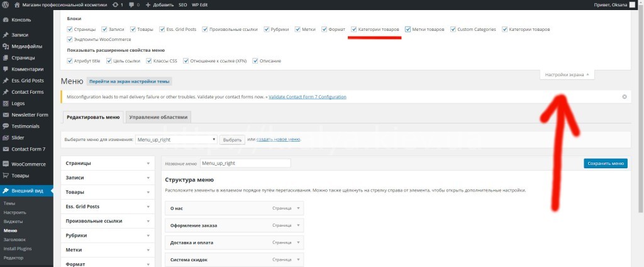The width and height of the screenshot is (644, 267).
Task: Open Contact Forms sidebar icon
Action: point(6,92)
